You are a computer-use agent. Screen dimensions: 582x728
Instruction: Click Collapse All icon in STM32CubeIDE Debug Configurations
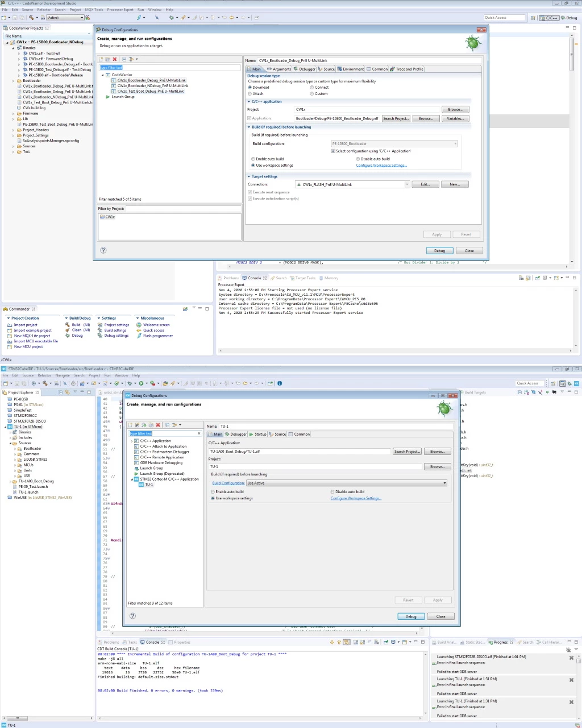tap(167, 425)
